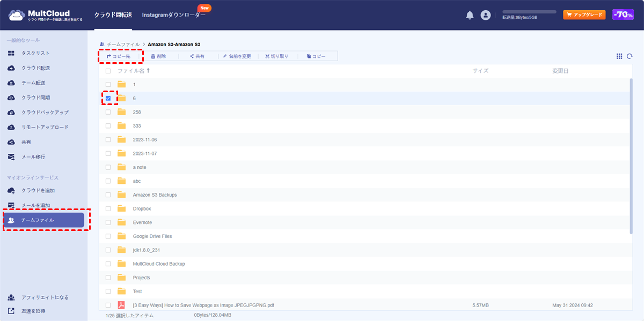Open the user account avatar icon
644x321 pixels.
click(x=486, y=15)
